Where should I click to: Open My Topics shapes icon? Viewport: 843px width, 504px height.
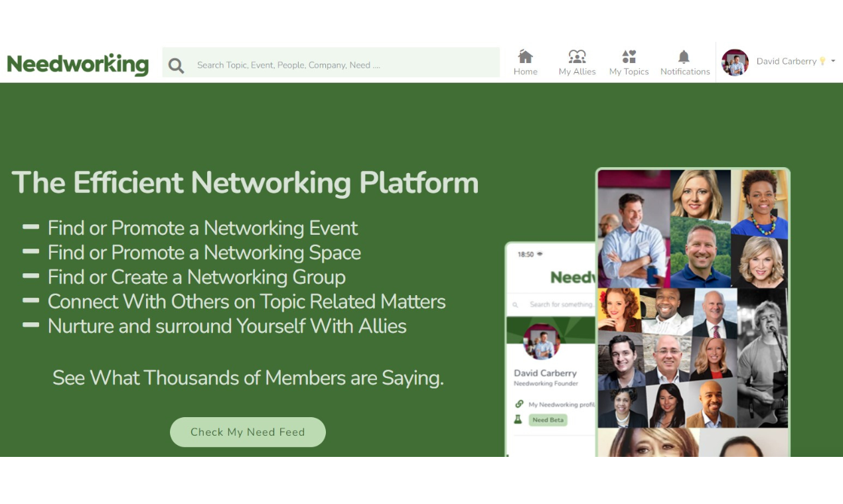[629, 56]
